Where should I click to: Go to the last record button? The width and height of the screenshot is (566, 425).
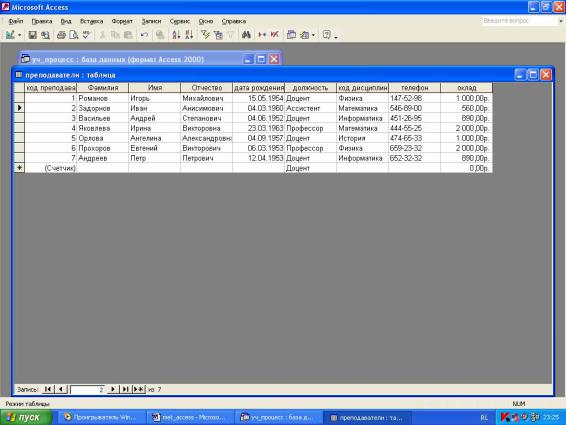click(x=125, y=389)
